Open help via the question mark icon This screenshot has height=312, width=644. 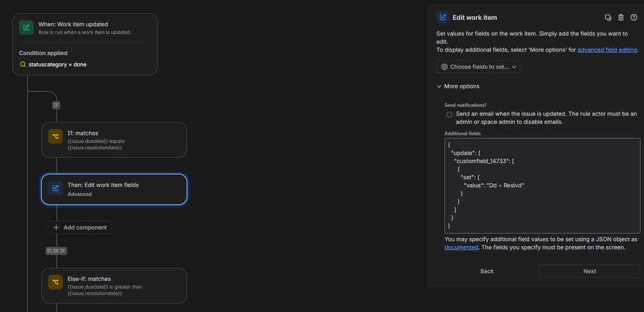point(634,17)
